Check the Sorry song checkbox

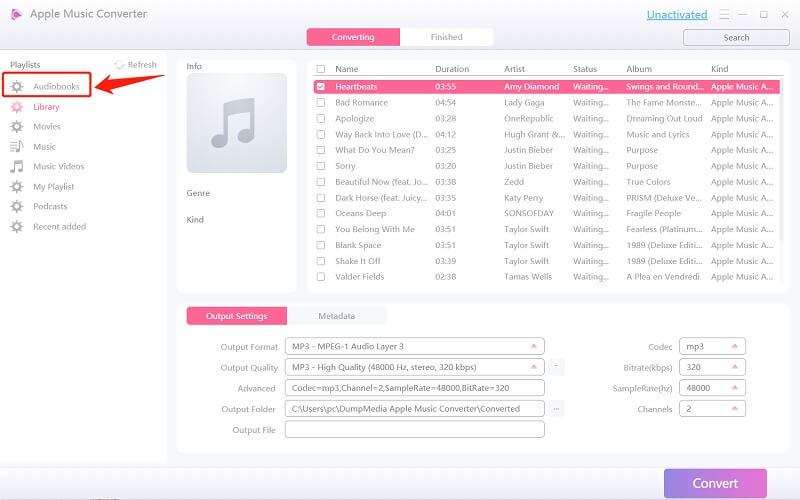pyautogui.click(x=320, y=166)
